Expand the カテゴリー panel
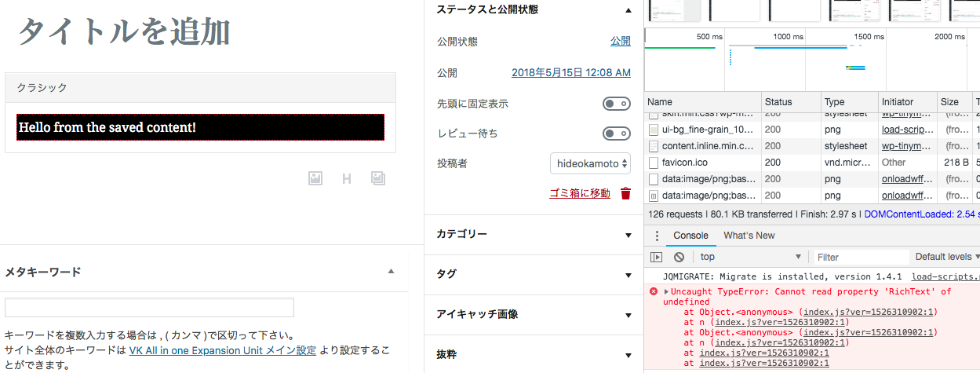Image resolution: width=980 pixels, height=373 pixels. [x=628, y=235]
